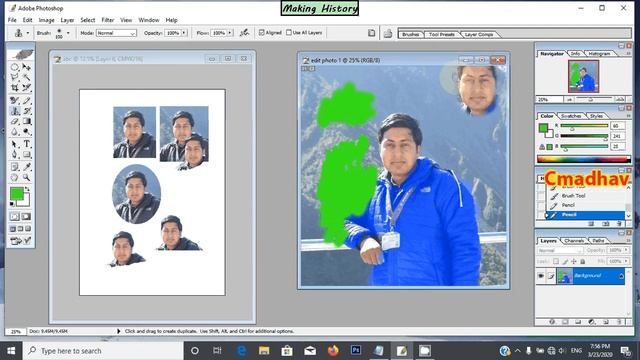Select the Blur tool
This screenshot has height=360, width=640.
pyautogui.click(x=15, y=131)
